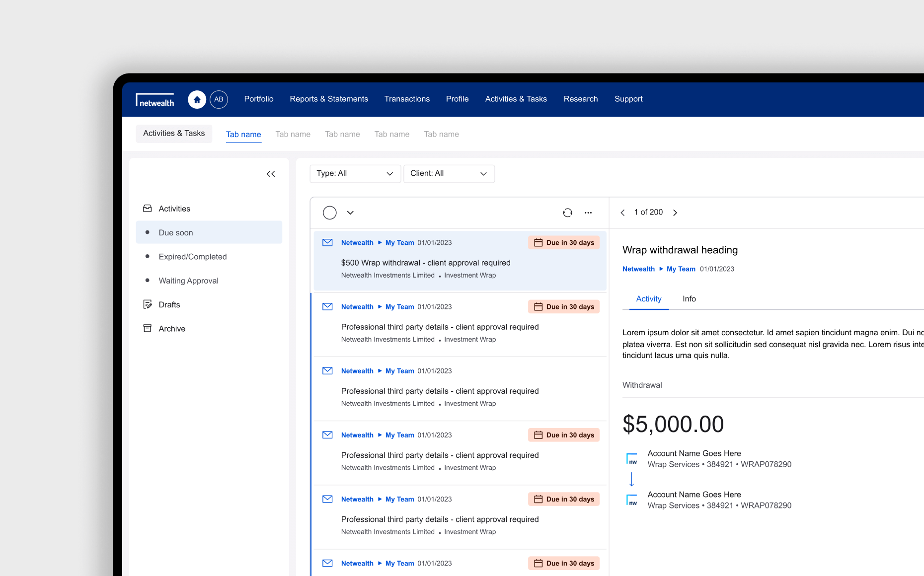The image size is (924, 576).
Task: Open the Archive folder in sidebar
Action: point(172,329)
